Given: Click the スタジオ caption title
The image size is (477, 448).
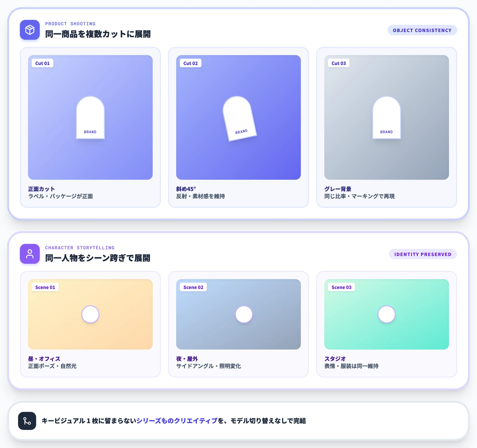Looking at the screenshot, I should click(x=335, y=359).
